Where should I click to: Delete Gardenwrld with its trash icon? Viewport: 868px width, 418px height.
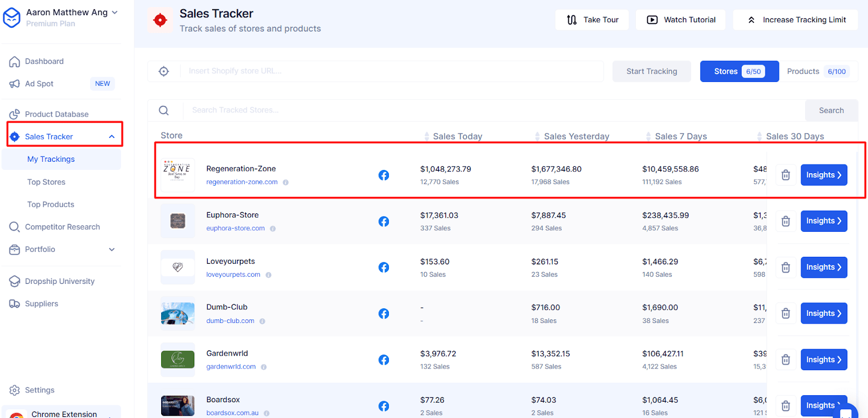tap(786, 359)
